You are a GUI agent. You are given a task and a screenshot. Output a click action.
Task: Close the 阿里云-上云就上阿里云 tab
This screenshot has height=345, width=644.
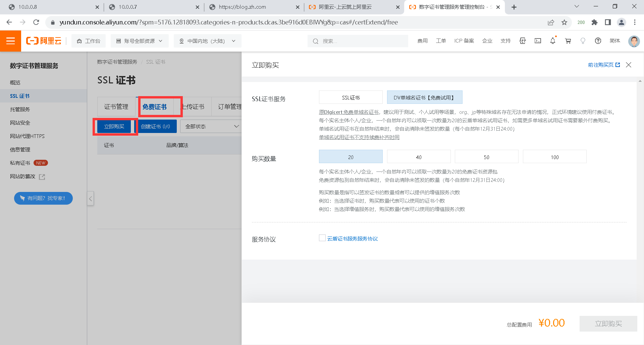(398, 7)
